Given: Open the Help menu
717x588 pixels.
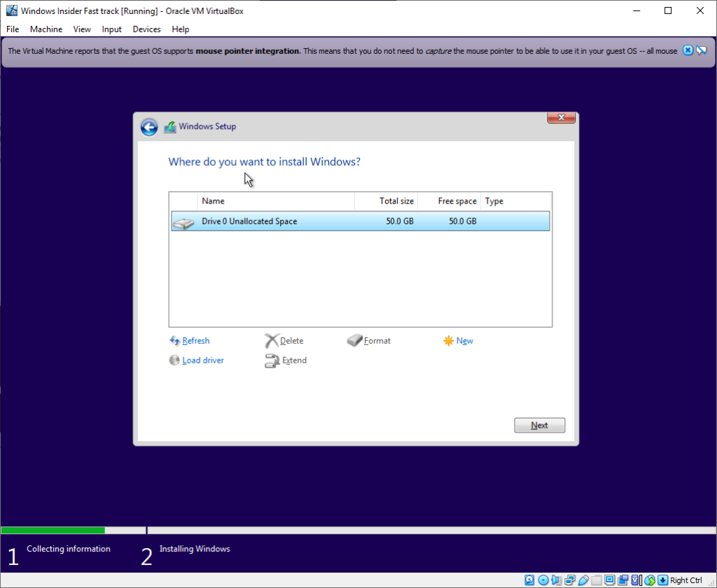Looking at the screenshot, I should point(181,29).
